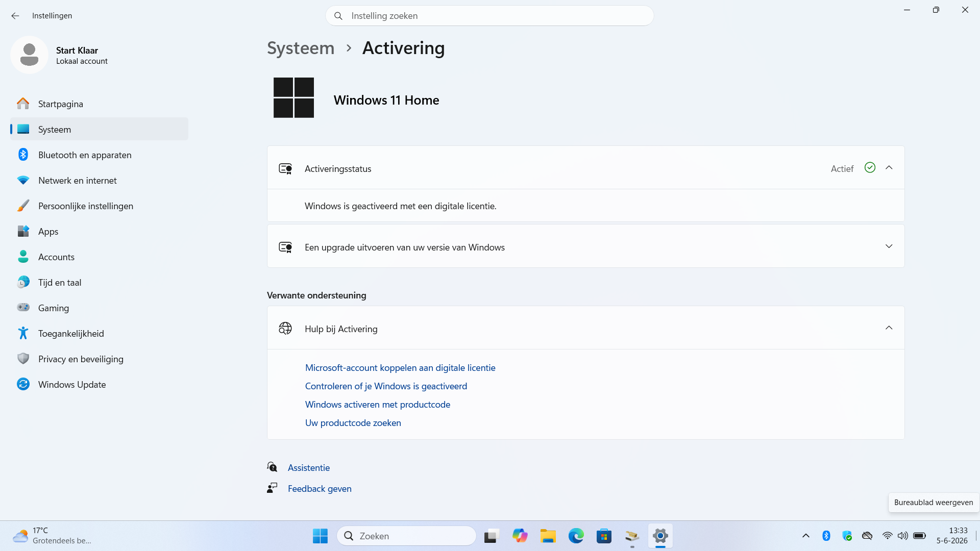Open Windows Security from the tray shield
Screen dimensions: 980x551
pos(847,536)
